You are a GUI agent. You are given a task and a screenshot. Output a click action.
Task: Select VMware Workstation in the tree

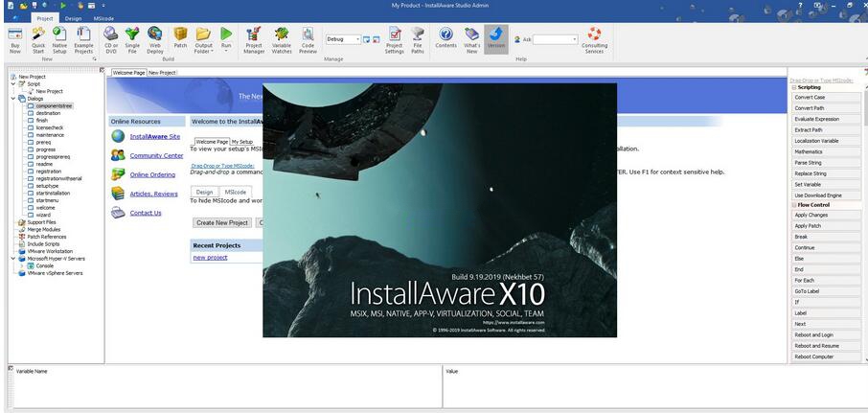50,251
